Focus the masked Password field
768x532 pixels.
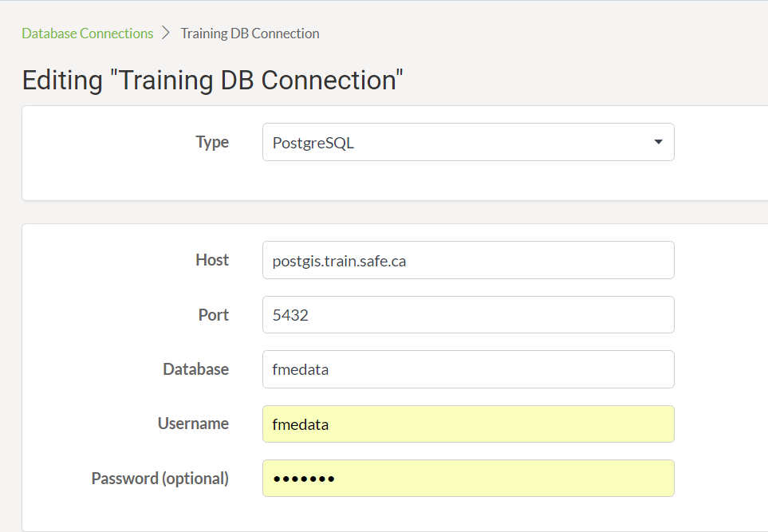(x=468, y=478)
